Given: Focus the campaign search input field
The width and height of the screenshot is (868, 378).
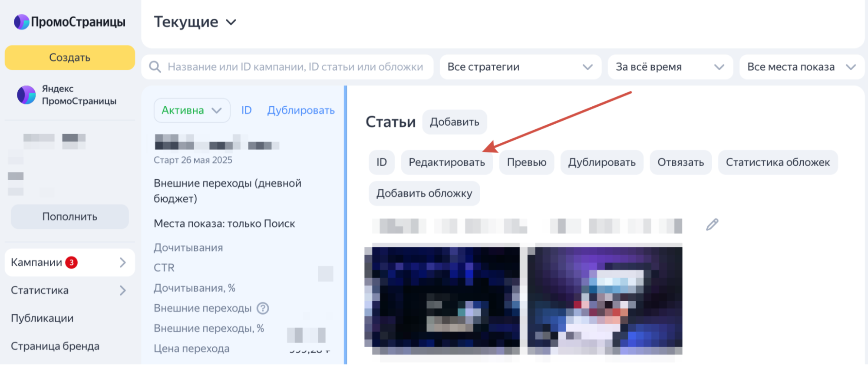Looking at the screenshot, I should (287, 67).
